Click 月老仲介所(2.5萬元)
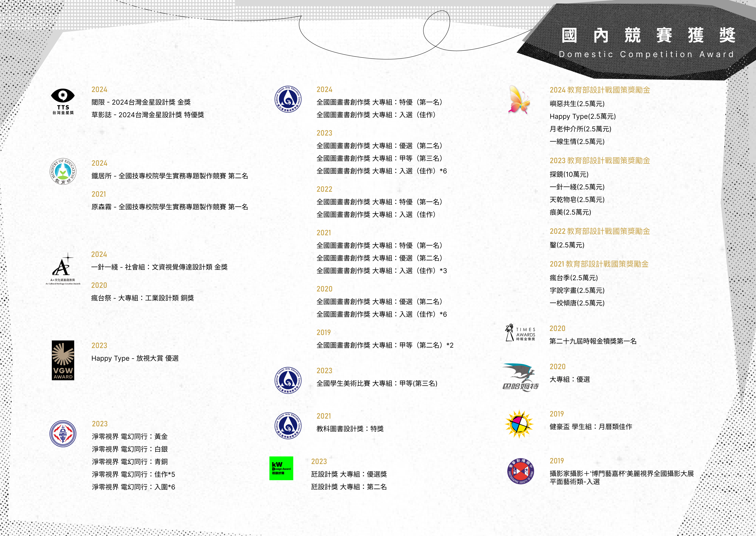 tap(580, 129)
